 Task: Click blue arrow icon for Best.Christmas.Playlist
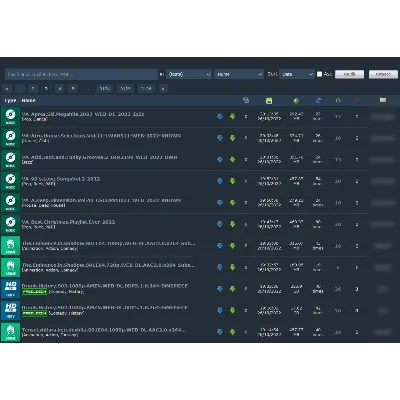[220, 224]
